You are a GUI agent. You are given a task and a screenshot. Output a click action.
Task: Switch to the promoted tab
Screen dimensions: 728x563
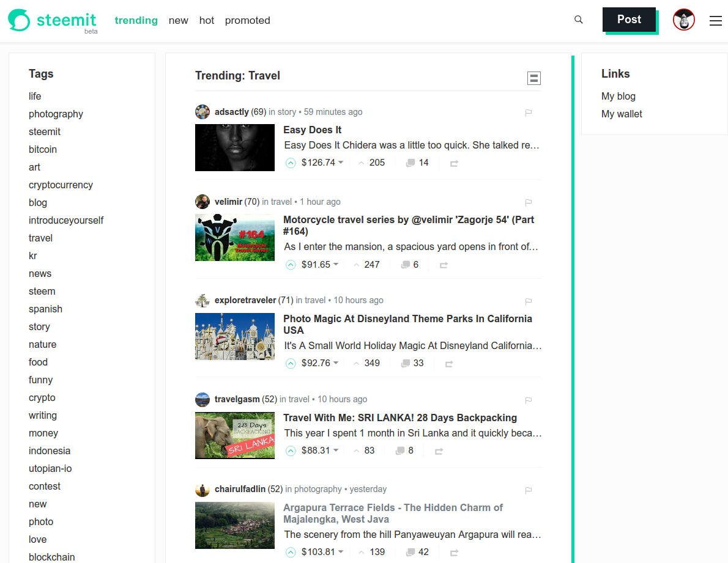click(248, 20)
